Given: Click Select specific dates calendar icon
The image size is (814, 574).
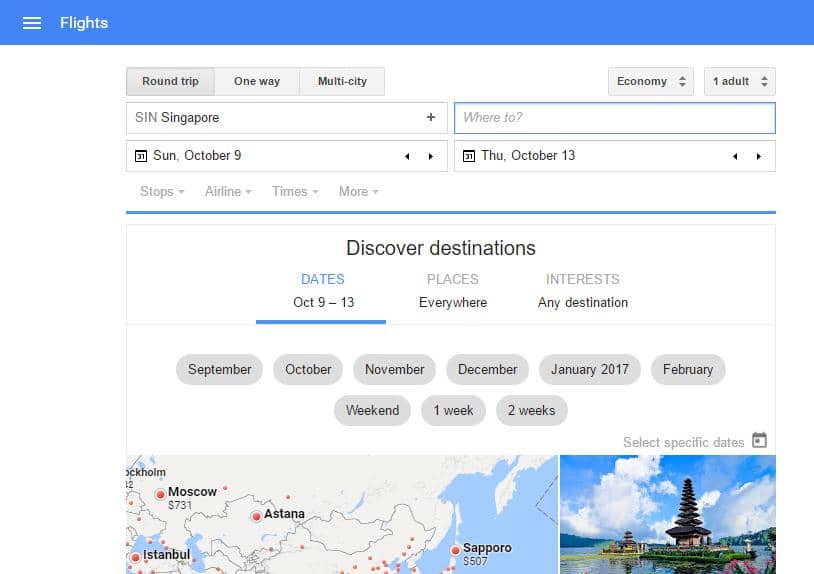Looking at the screenshot, I should [759, 441].
